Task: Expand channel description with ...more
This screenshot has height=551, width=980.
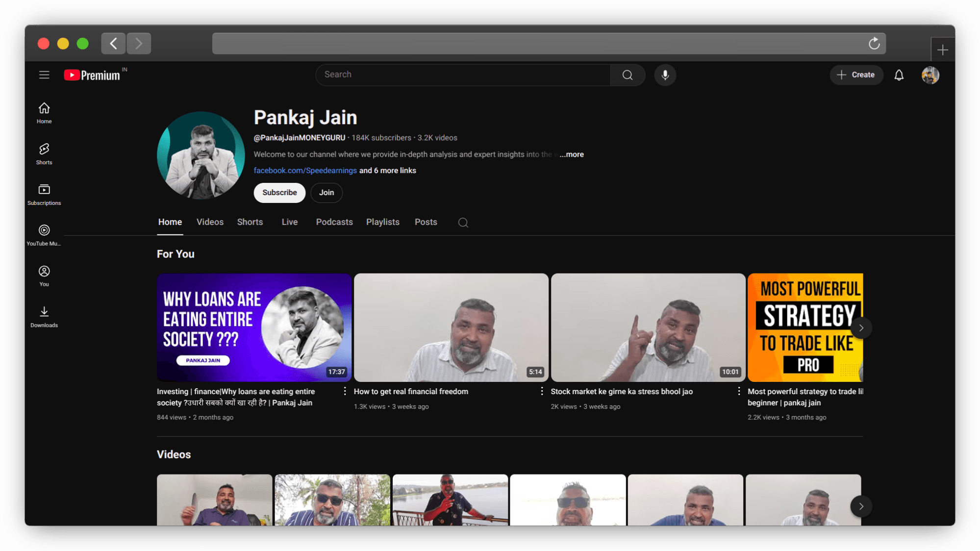Action: (x=572, y=154)
